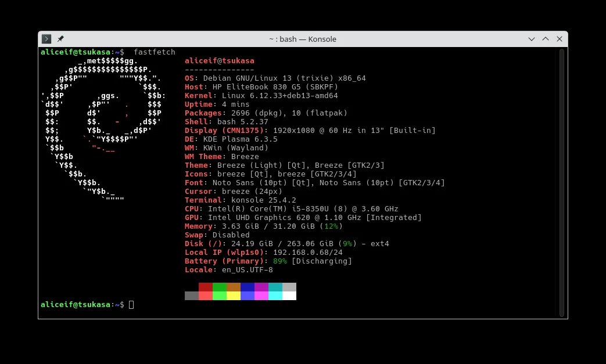Click the bright cyan color block
This screenshot has height=364, width=606.
click(x=275, y=295)
